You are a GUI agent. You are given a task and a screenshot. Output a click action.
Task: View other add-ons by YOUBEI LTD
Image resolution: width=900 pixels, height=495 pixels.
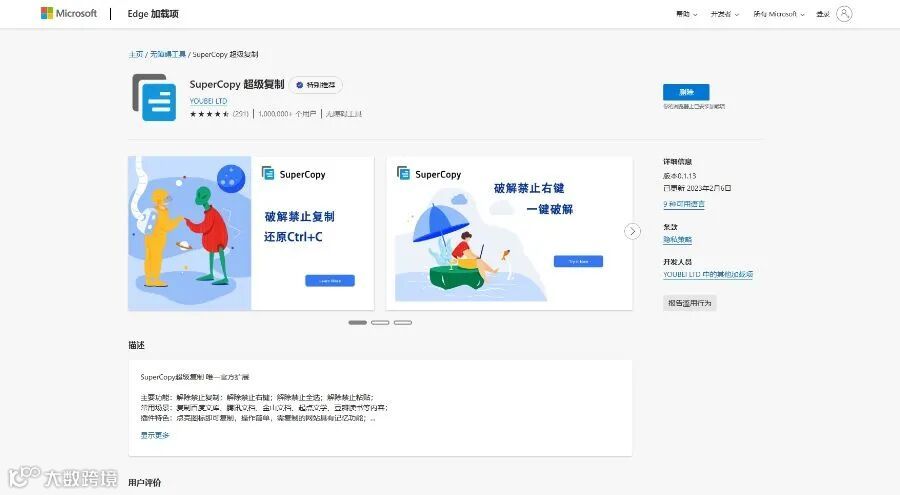[x=708, y=274]
